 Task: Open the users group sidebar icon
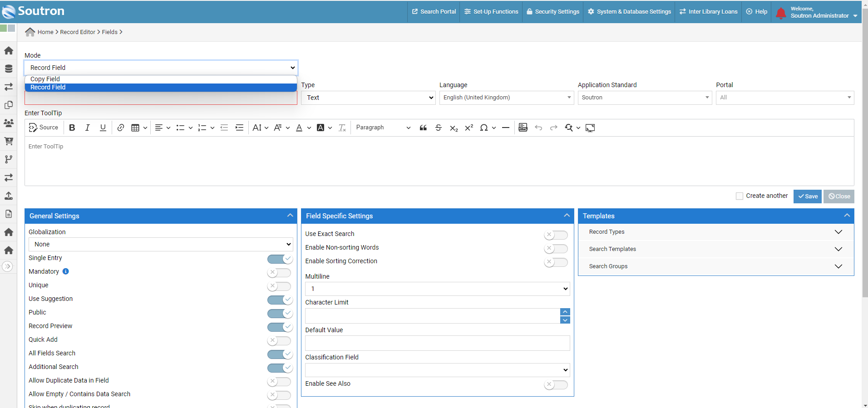coord(9,123)
